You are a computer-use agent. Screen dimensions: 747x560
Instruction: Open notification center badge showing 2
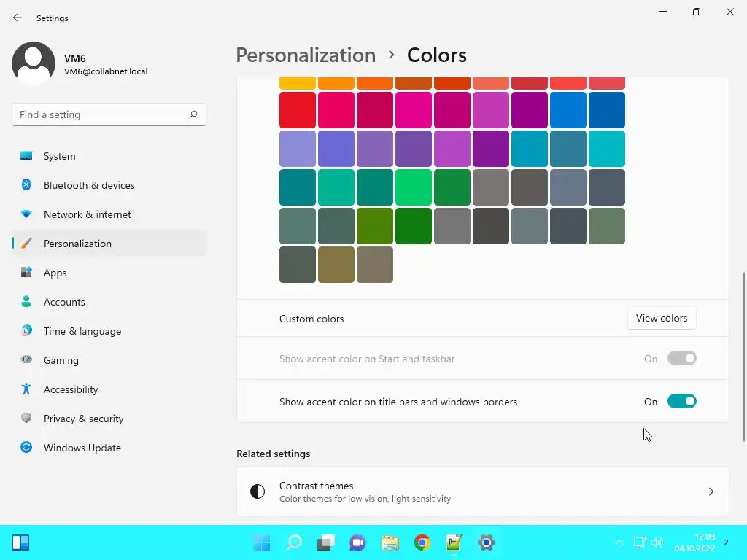pos(726,542)
